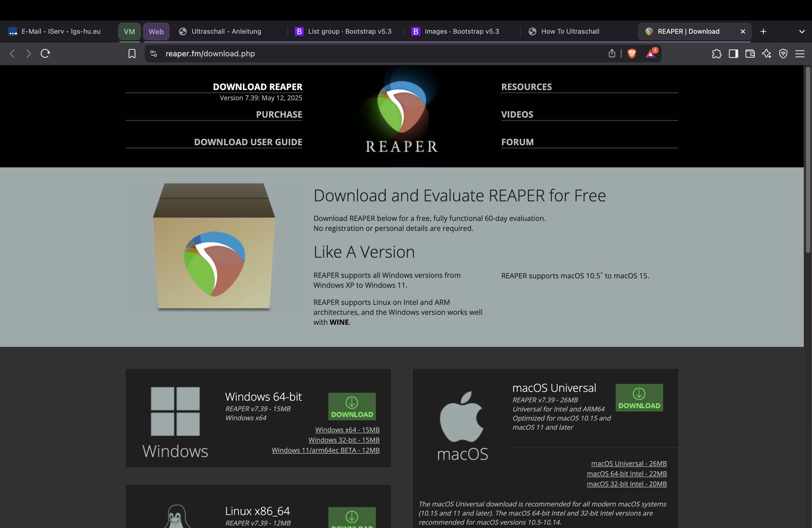Open Brave Shields lion icon
Viewport: 812px width, 528px height.
pyautogui.click(x=632, y=54)
